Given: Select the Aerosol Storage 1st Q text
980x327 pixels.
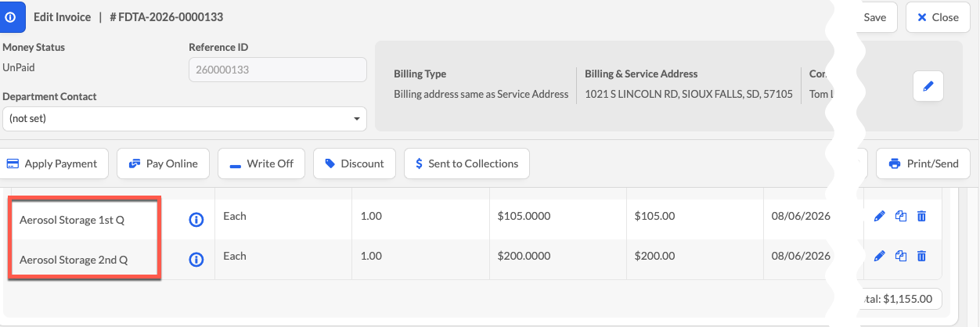Looking at the screenshot, I should (72, 220).
